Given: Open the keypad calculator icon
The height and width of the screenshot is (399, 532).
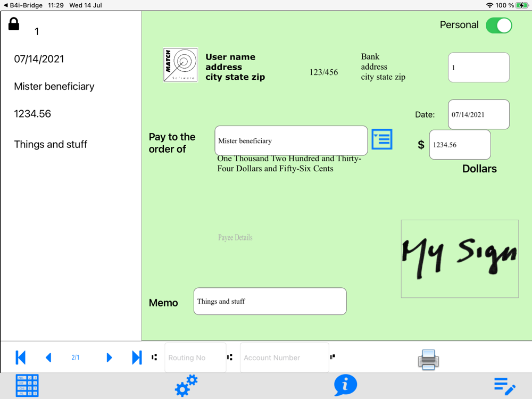Looking at the screenshot, I should [x=27, y=385].
